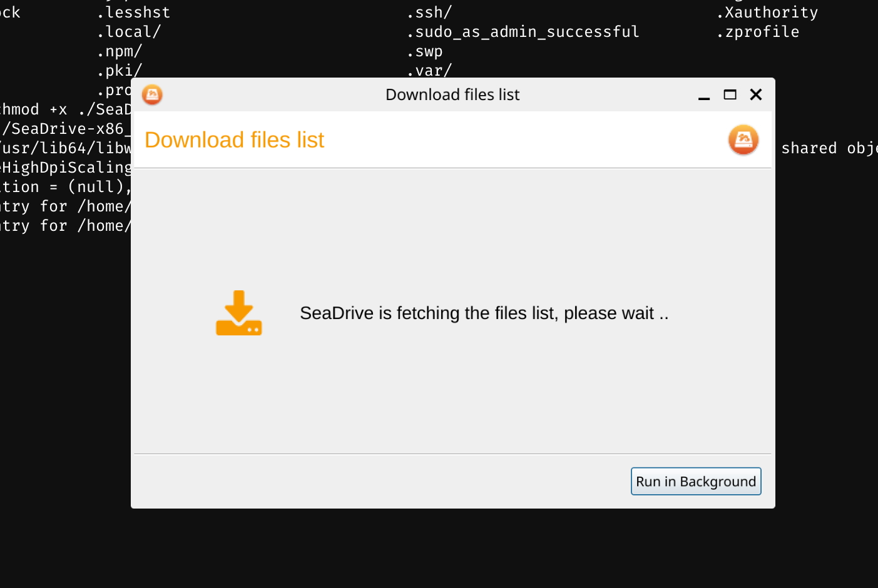Screen dimensions: 878x588
Task: Click '.npm/' in the terminal listing
Action: point(120,51)
